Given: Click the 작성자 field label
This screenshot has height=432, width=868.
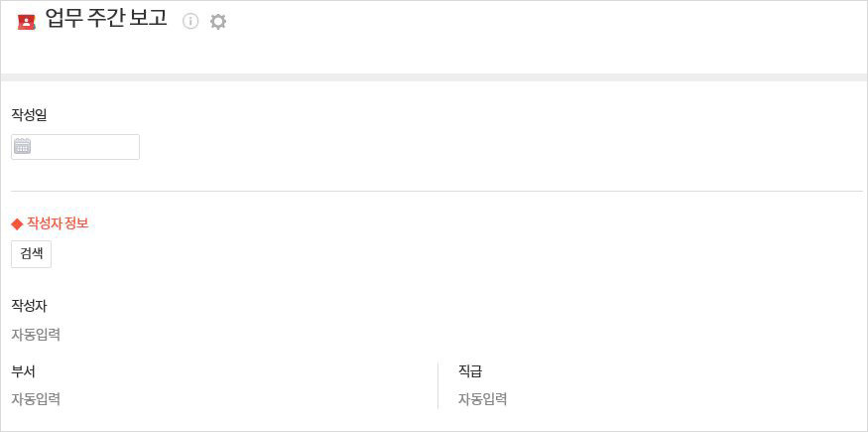Looking at the screenshot, I should [x=29, y=306].
